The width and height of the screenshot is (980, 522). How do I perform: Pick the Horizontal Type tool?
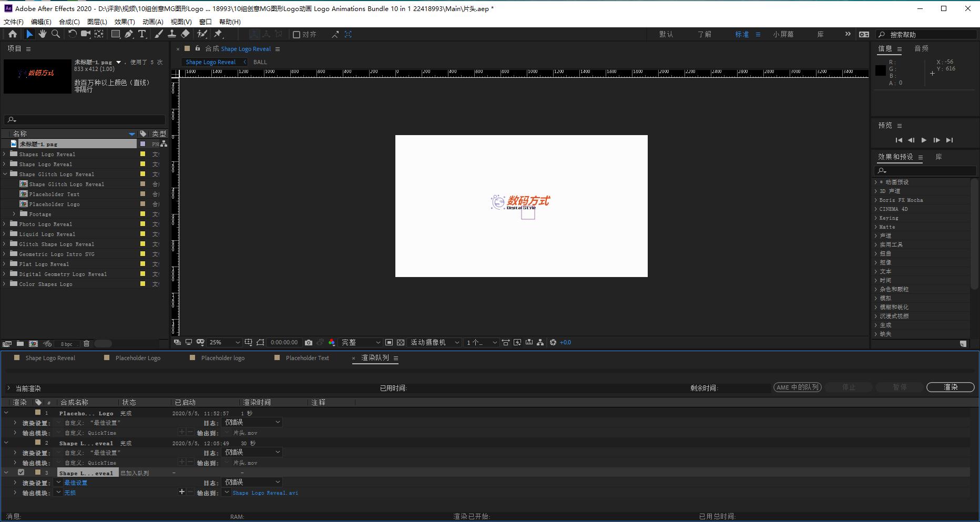click(x=142, y=34)
